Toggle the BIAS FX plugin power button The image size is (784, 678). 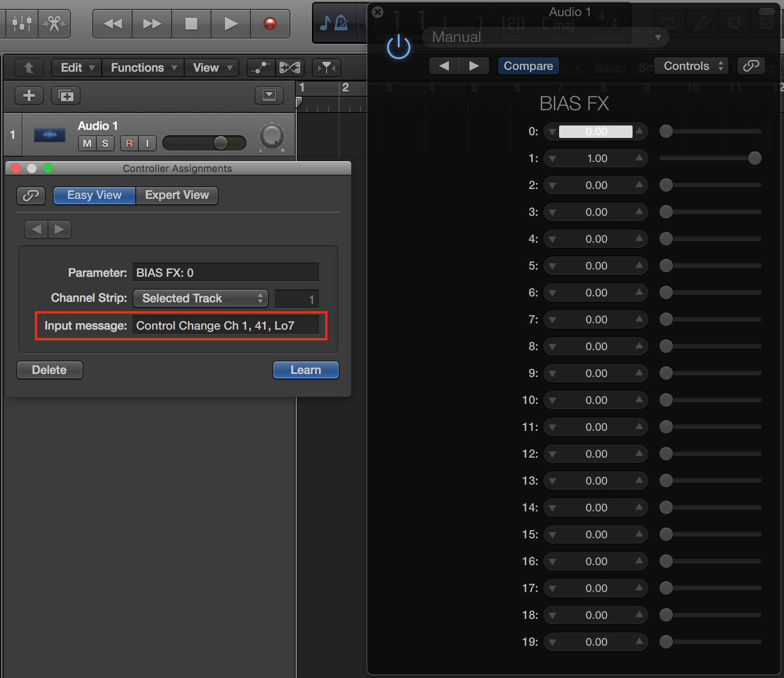click(x=398, y=47)
